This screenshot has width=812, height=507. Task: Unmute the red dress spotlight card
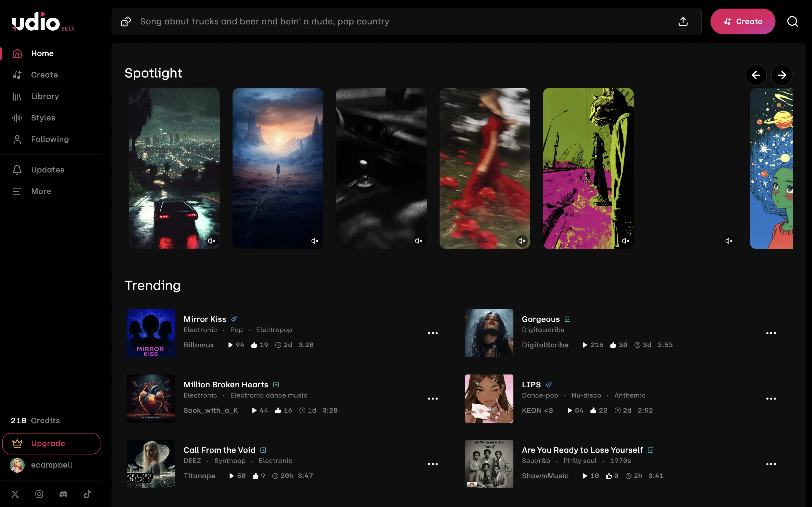click(522, 241)
